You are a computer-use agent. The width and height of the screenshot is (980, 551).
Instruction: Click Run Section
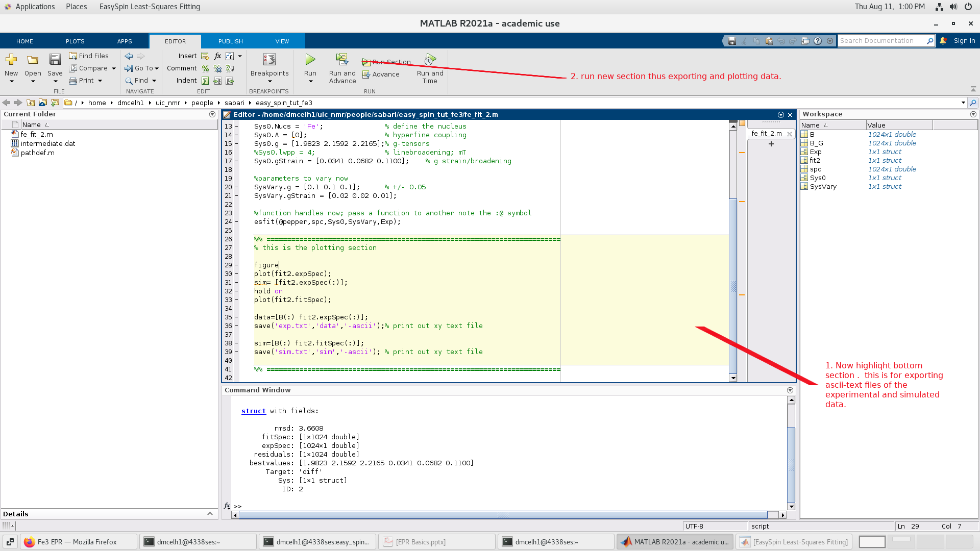(x=386, y=62)
